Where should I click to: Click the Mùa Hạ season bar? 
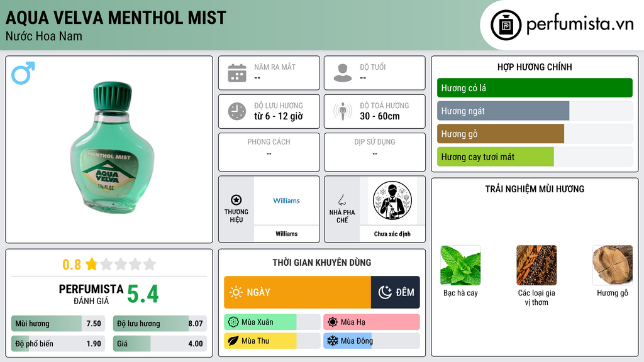click(x=372, y=322)
